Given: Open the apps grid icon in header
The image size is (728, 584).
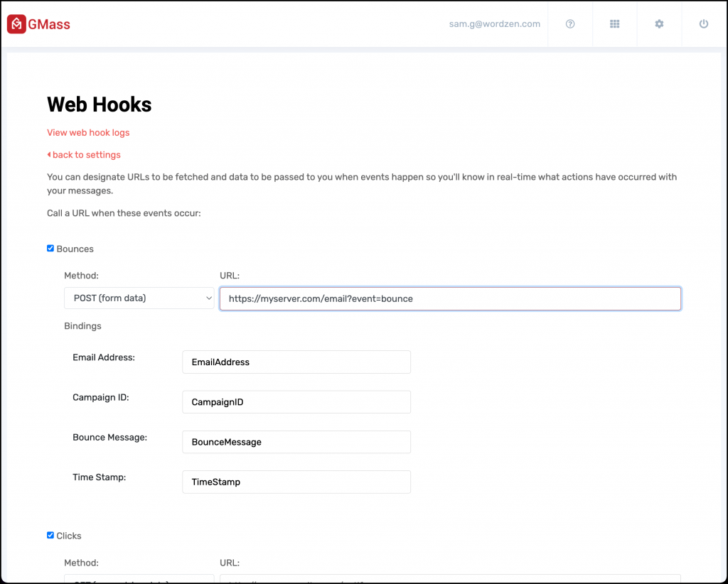Looking at the screenshot, I should (614, 23).
